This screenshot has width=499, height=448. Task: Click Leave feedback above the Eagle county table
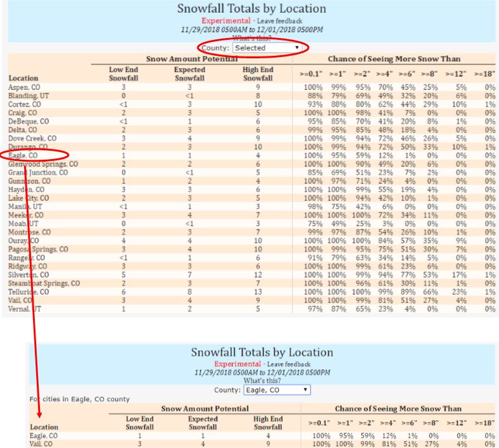click(x=288, y=364)
